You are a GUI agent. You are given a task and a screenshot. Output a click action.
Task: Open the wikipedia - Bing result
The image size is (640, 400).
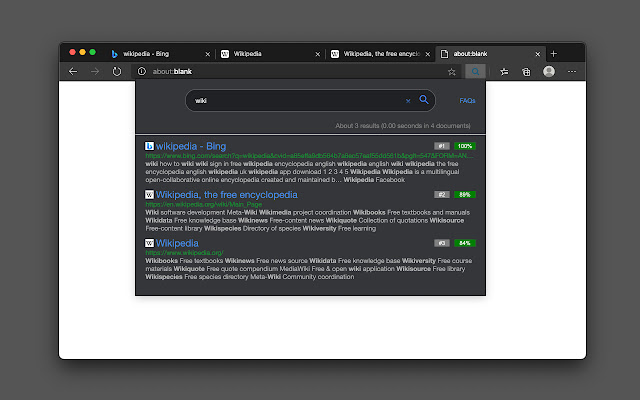(191, 146)
